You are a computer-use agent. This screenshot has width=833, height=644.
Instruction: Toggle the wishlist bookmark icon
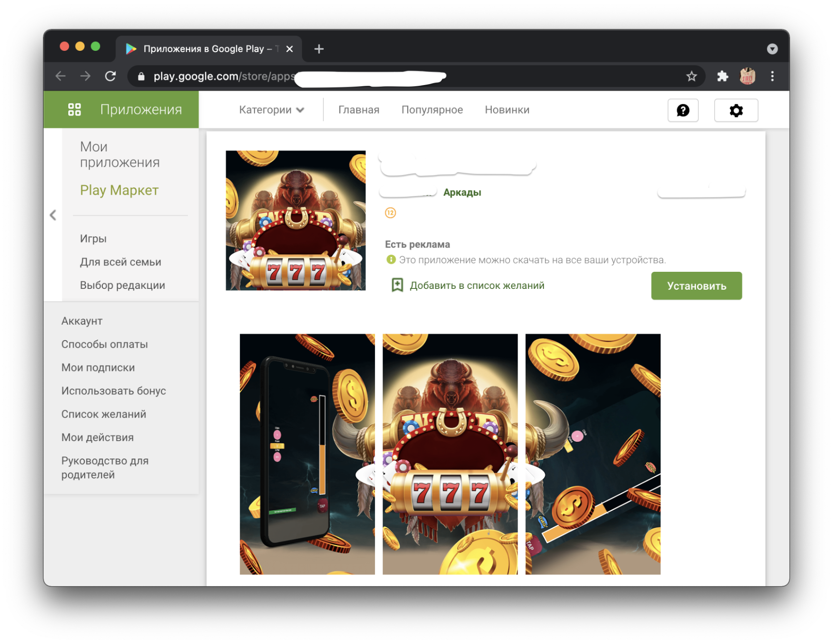coord(397,286)
